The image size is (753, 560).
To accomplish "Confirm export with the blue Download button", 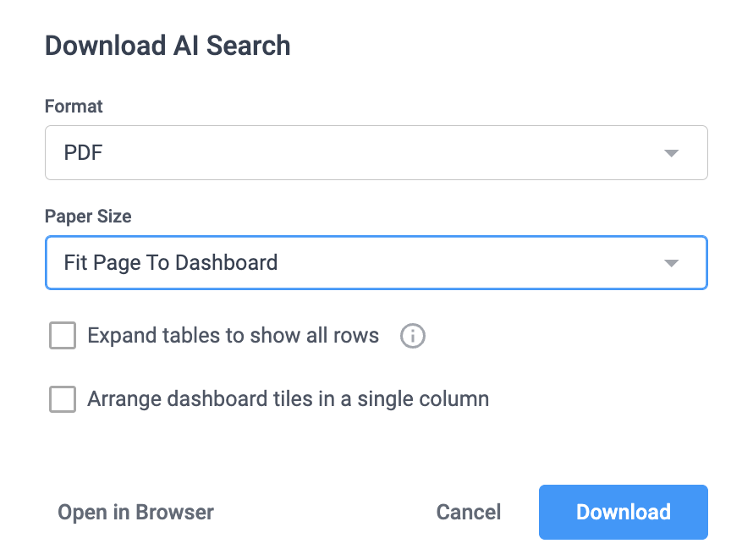I will coord(624,512).
